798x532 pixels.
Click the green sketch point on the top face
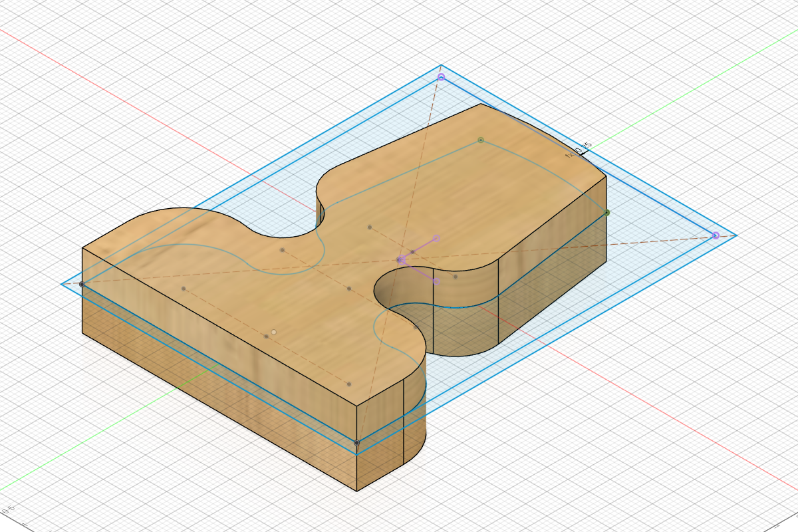pyautogui.click(x=481, y=140)
